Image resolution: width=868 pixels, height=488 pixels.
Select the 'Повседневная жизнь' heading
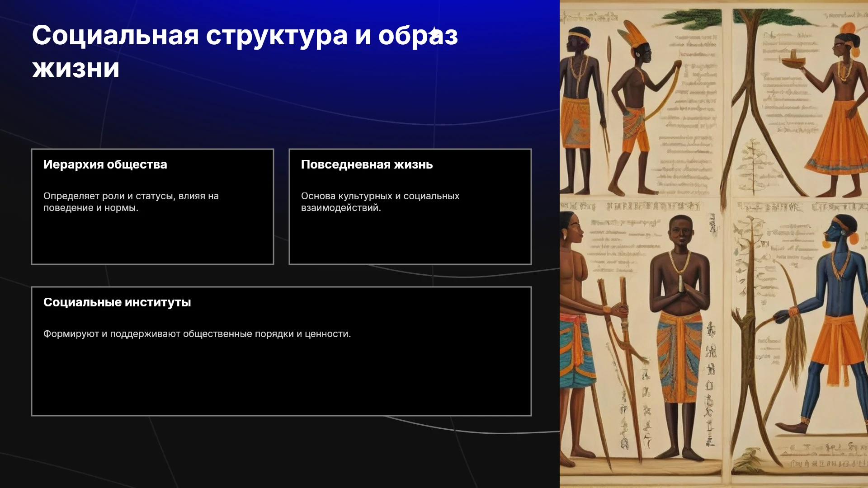367,164
